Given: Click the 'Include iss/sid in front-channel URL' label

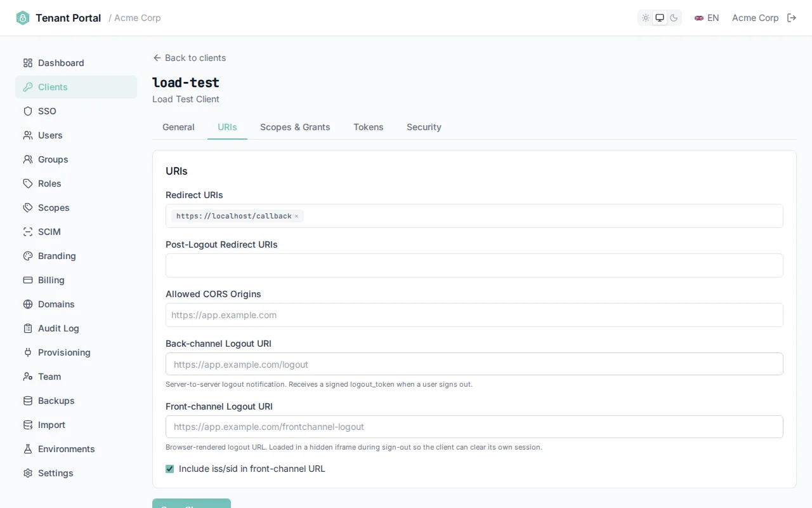Looking at the screenshot, I should [x=252, y=469].
